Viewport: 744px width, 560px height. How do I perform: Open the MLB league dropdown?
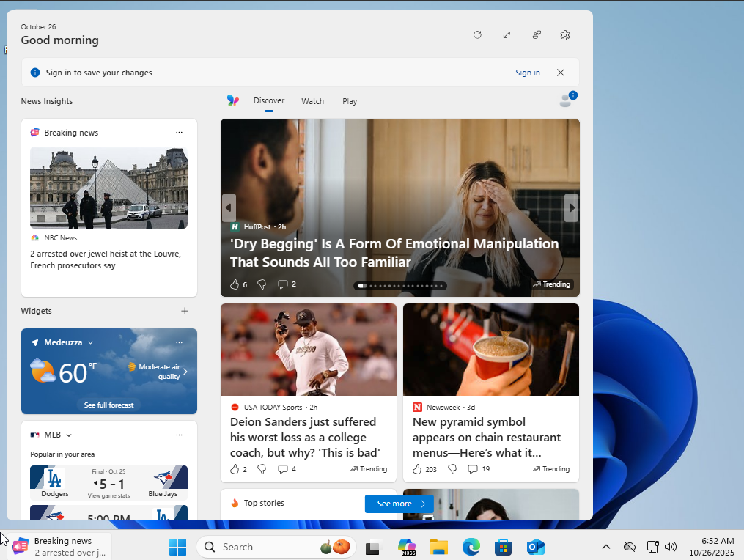(69, 435)
